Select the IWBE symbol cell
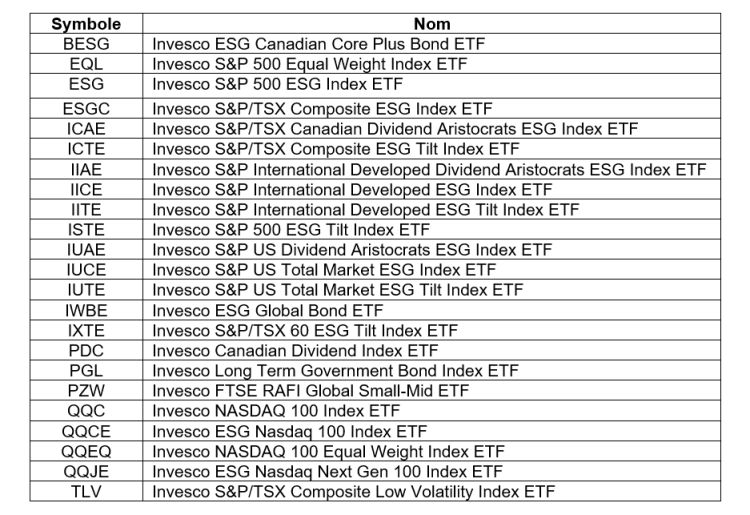This screenshot has width=750, height=515. point(86,311)
